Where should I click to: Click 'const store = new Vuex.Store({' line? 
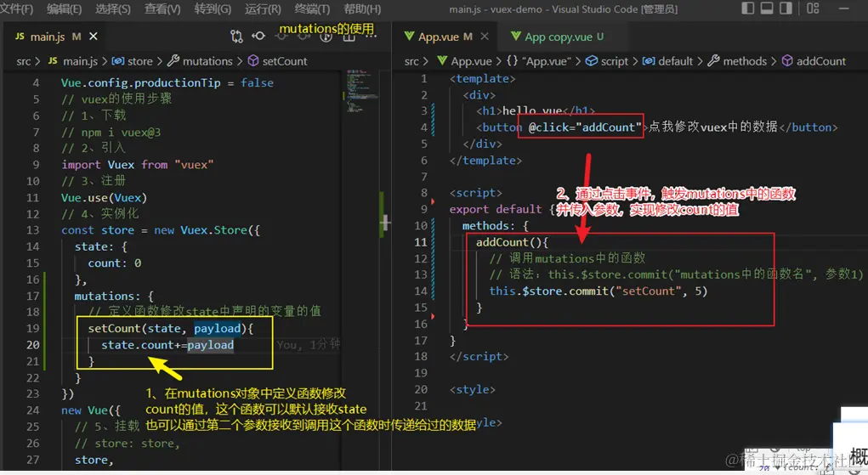[x=161, y=229]
